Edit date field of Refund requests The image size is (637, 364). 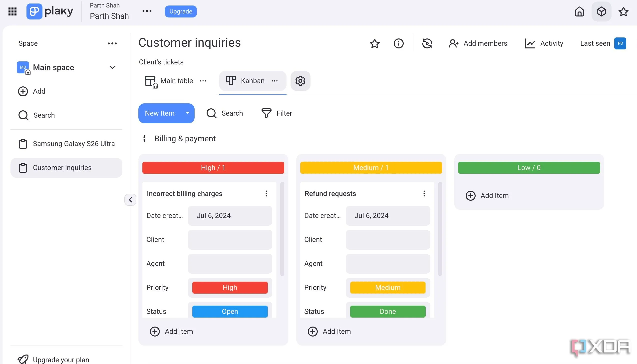[x=388, y=216]
